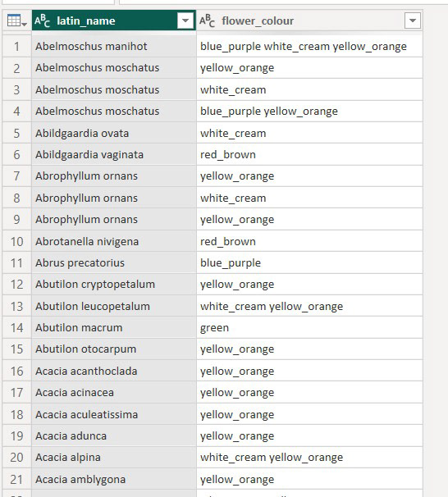Screen dimensions: 448x497
Task: Click white_cream yellow_orange in row 13
Action: pyautogui.click(x=309, y=306)
